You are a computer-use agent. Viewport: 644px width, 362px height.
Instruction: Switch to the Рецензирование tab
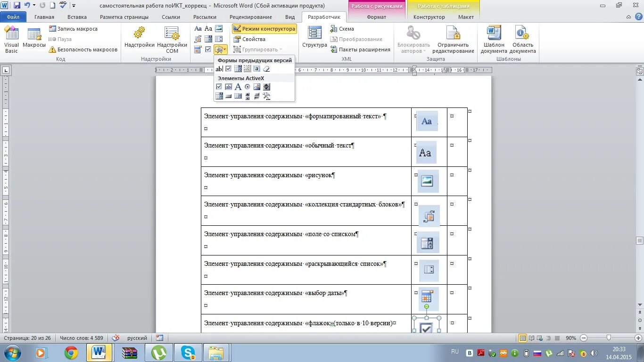tap(251, 17)
